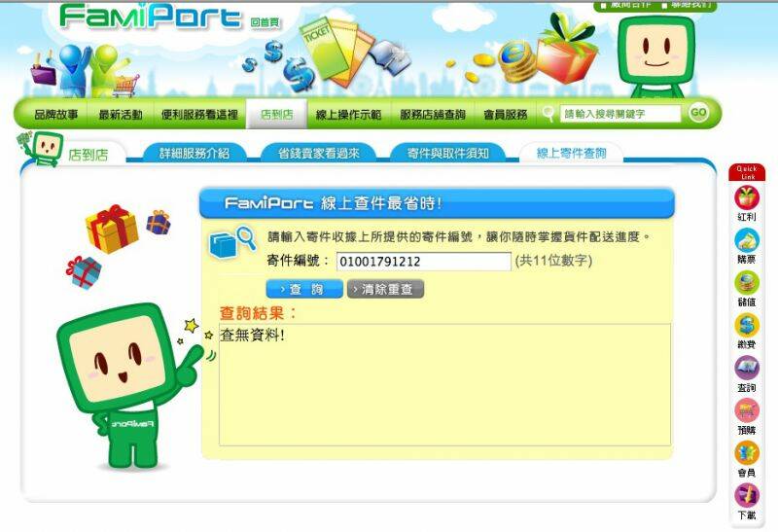Open the 繳費 payment quick link icon
The height and width of the screenshot is (532, 778).
tap(747, 327)
